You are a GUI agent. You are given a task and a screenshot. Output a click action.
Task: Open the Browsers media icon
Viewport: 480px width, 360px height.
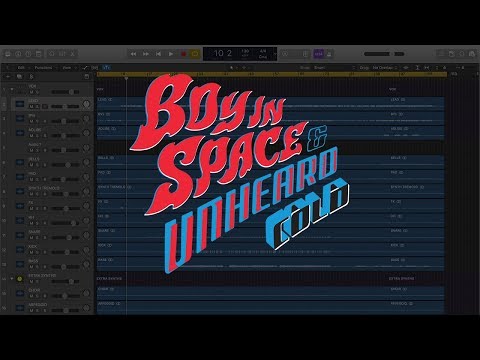[x=472, y=54]
